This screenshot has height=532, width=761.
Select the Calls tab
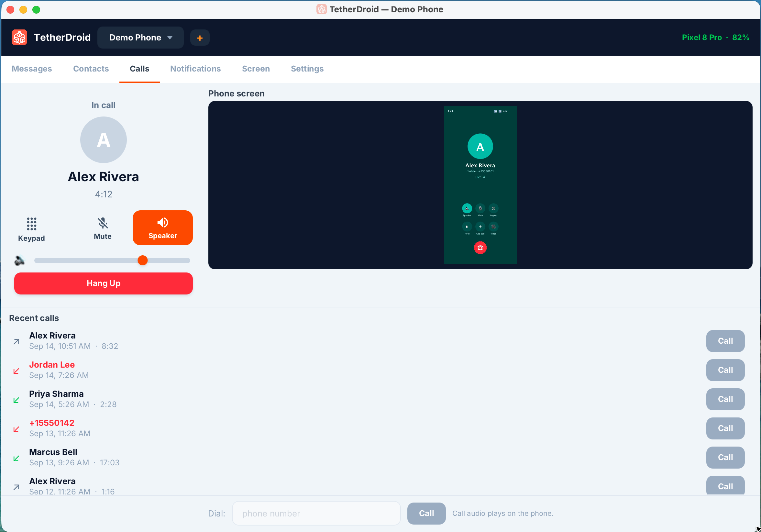139,69
